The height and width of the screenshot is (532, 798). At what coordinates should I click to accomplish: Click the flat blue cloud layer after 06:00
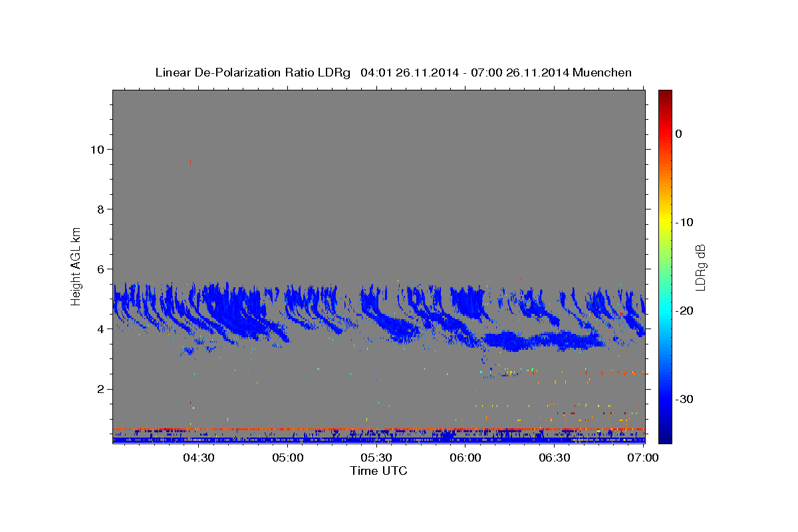coord(542,341)
